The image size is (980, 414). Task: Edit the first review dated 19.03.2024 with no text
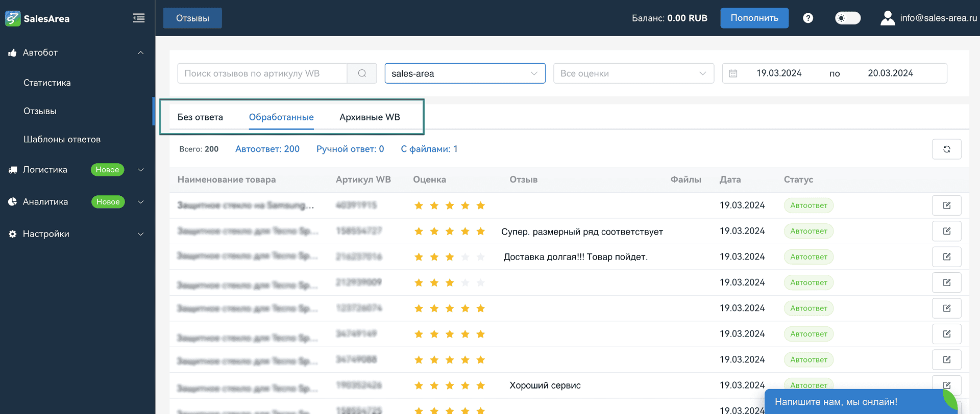click(947, 205)
